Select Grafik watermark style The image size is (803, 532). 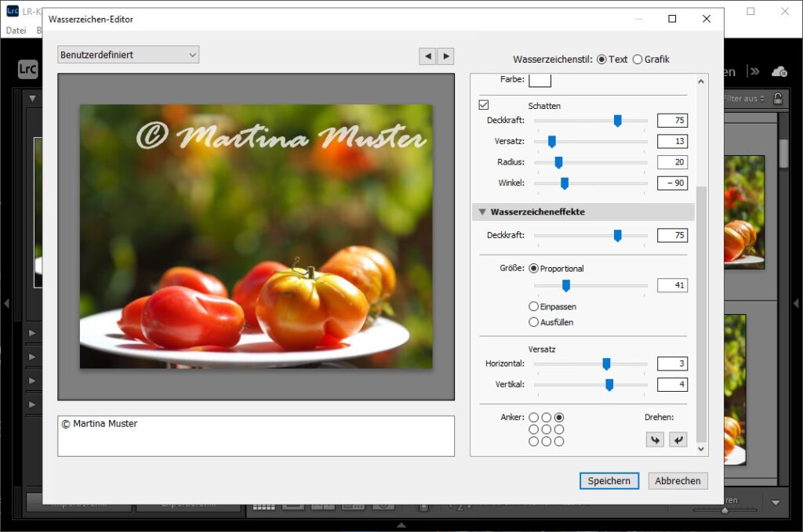click(638, 60)
